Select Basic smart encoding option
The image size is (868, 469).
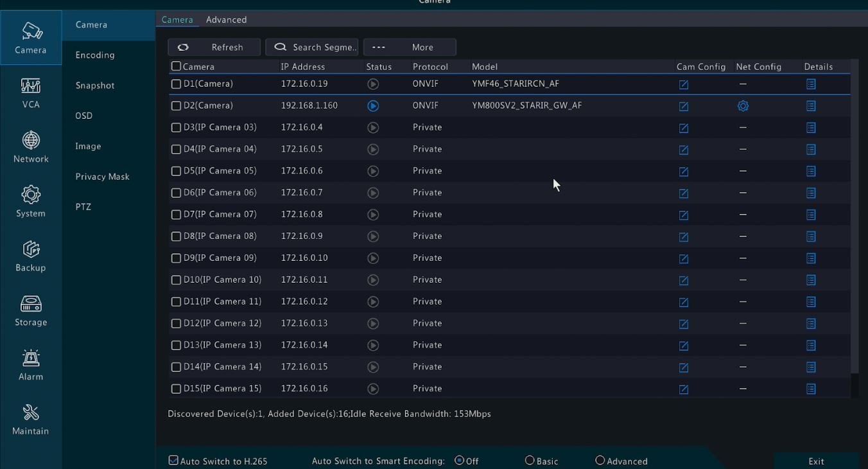(x=530, y=461)
